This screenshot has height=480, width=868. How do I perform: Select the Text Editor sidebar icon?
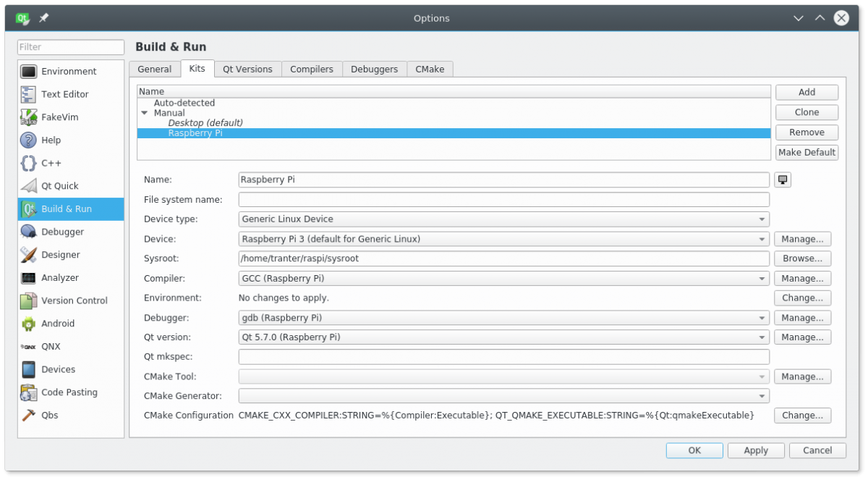[29, 94]
